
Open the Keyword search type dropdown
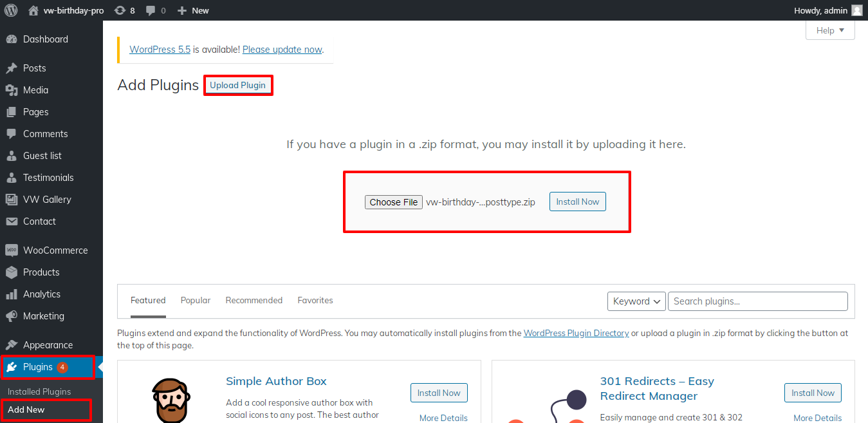click(x=636, y=301)
